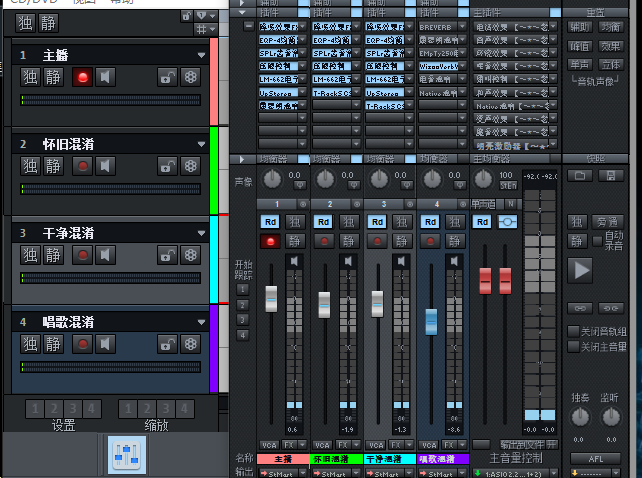This screenshot has width=642, height=478.
Task: Open plugin settings icon on track 怀旧混淆
Action: (x=190, y=166)
